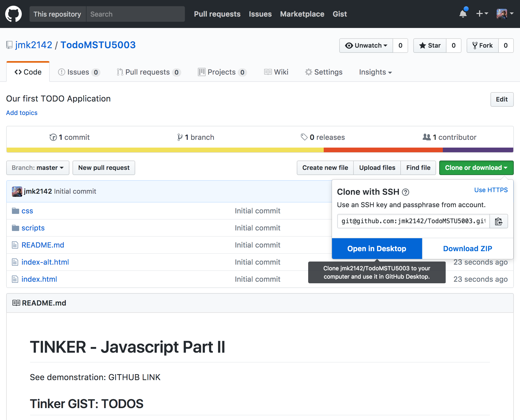Click the index-alt.html file icon
Viewport: 520px width, 420px height.
click(15, 262)
